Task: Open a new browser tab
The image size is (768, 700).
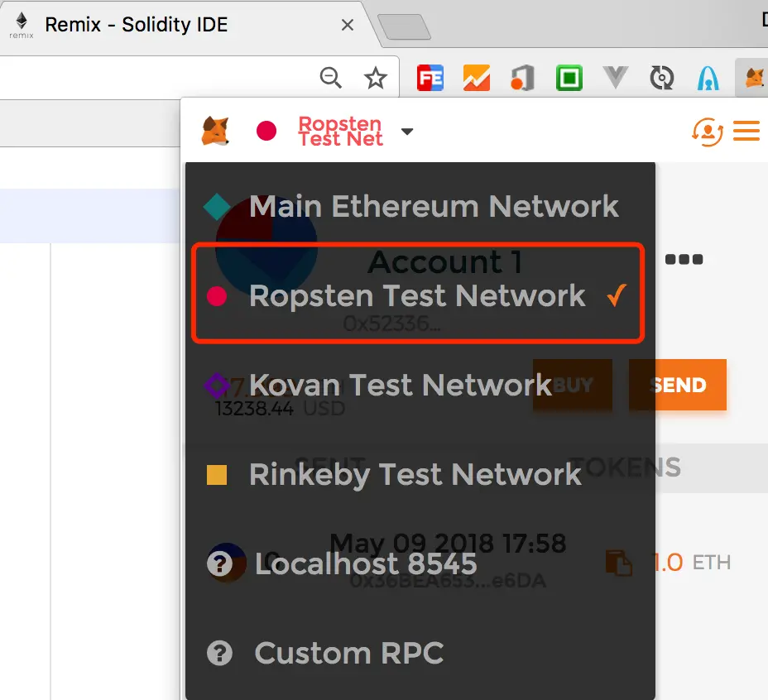Action: (x=404, y=26)
